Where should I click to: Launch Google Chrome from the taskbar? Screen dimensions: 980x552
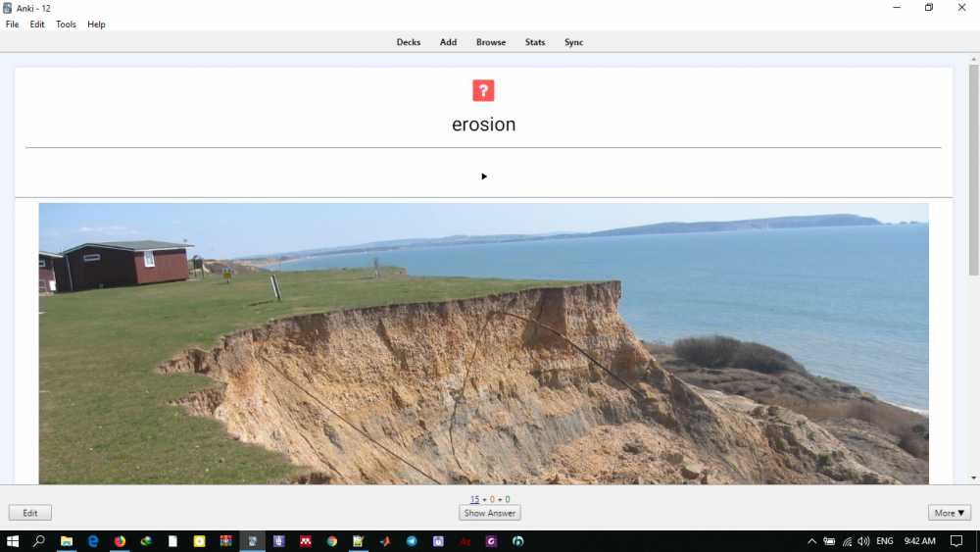[x=332, y=541]
